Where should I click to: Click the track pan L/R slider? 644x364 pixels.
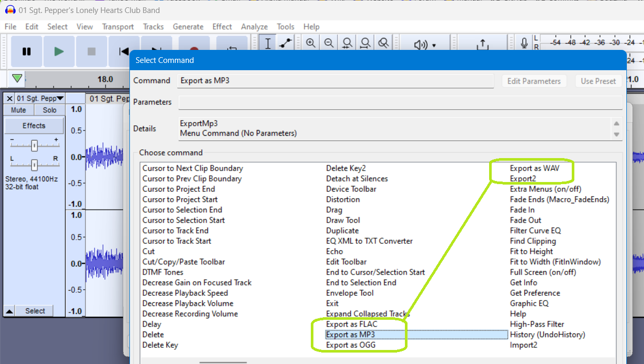coord(34,165)
